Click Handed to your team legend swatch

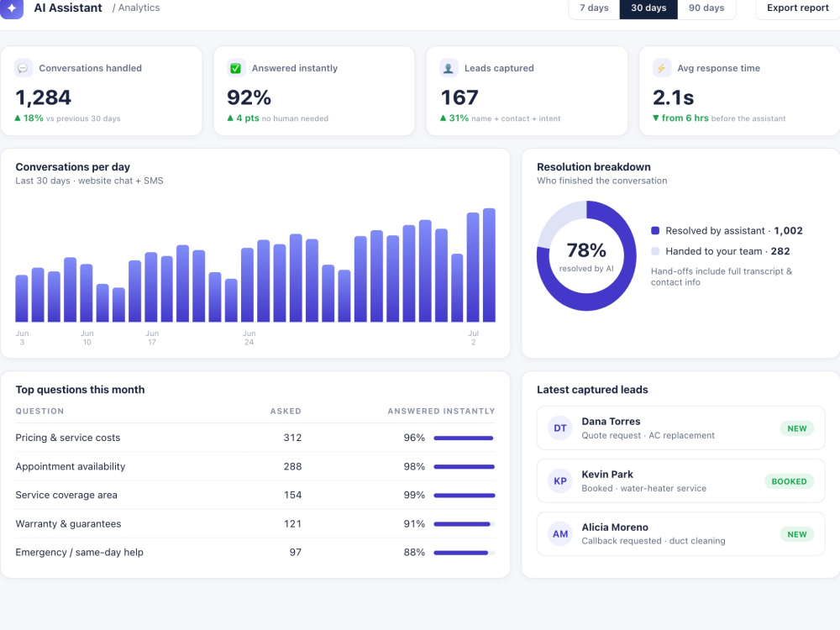655,251
